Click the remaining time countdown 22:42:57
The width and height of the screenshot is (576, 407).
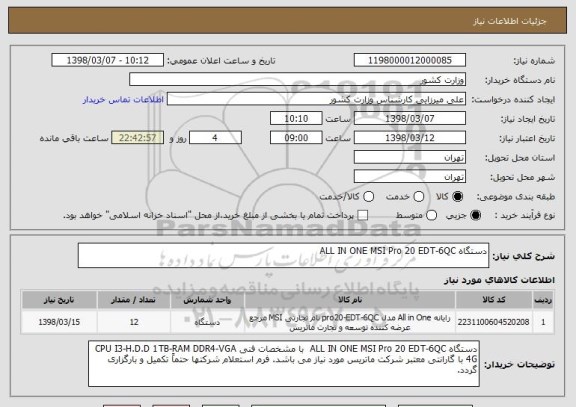[x=138, y=138]
